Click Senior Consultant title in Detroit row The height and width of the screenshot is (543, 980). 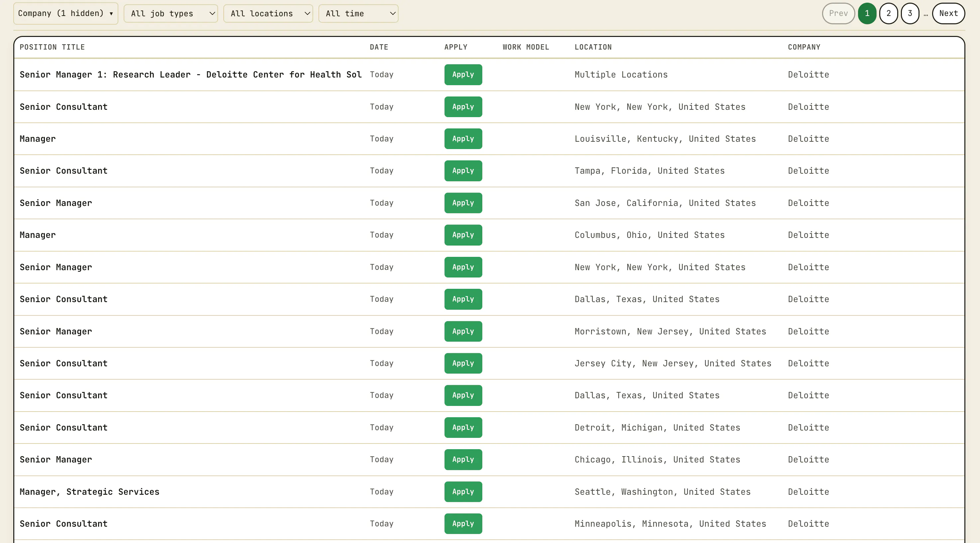click(x=63, y=427)
